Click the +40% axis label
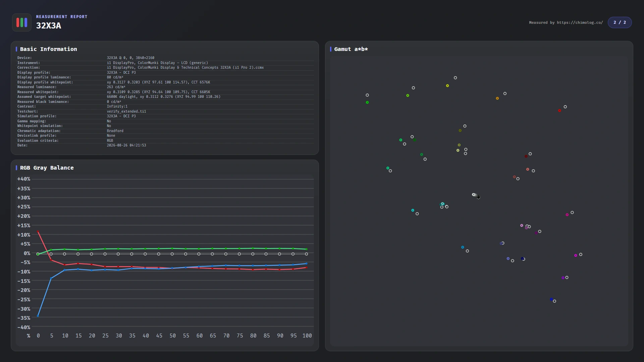The height and width of the screenshot is (362, 644). (x=23, y=179)
